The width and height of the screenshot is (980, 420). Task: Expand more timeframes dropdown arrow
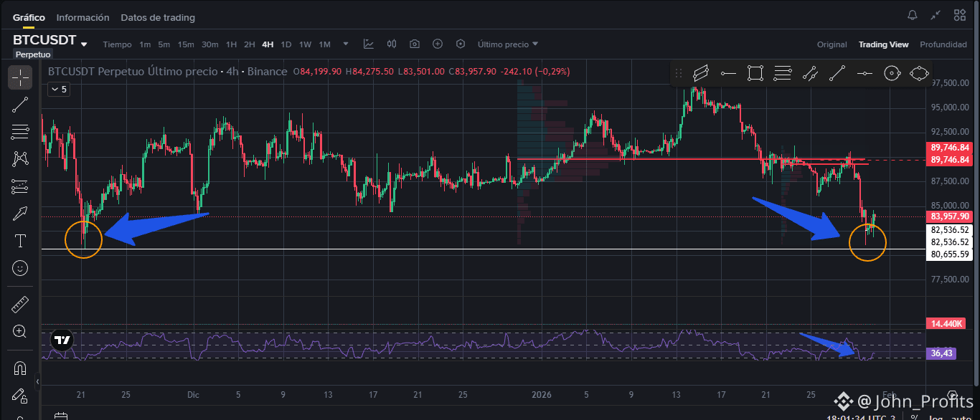(346, 44)
